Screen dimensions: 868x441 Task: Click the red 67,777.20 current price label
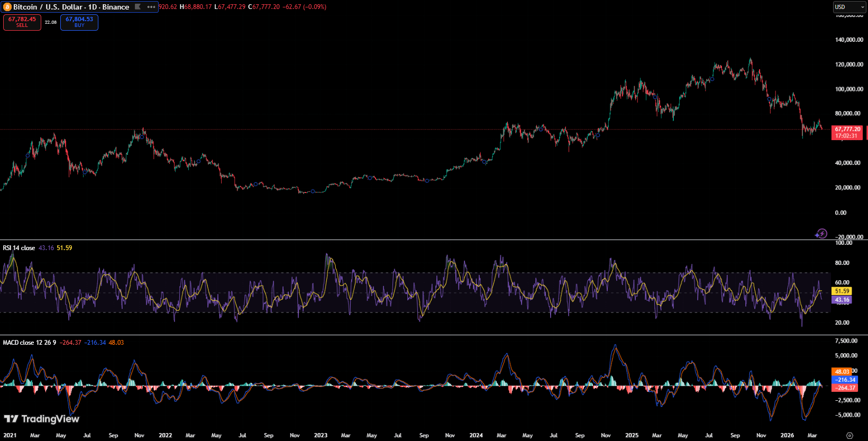[847, 132]
